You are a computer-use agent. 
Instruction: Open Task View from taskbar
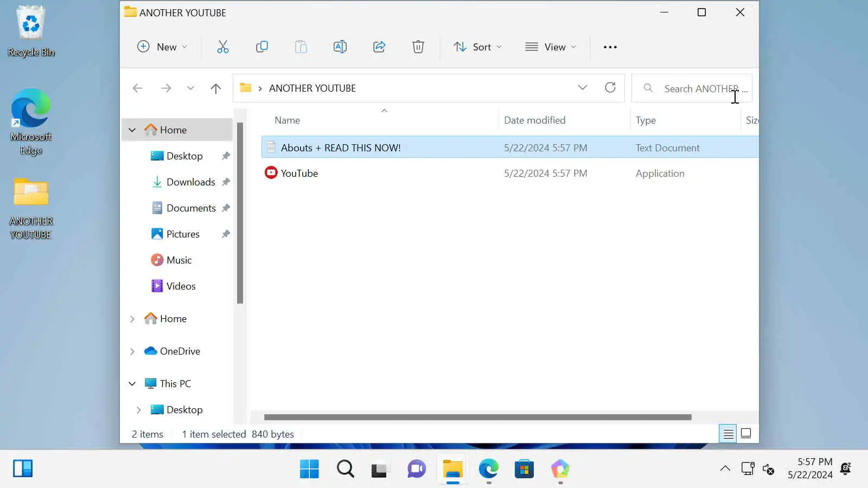(x=380, y=469)
